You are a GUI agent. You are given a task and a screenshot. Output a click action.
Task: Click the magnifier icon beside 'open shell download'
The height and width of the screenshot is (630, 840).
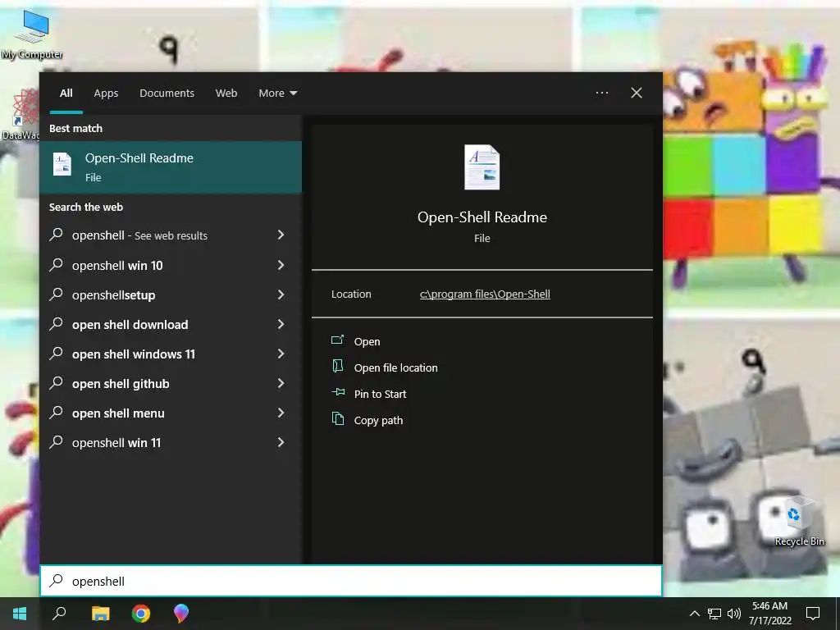(x=57, y=323)
